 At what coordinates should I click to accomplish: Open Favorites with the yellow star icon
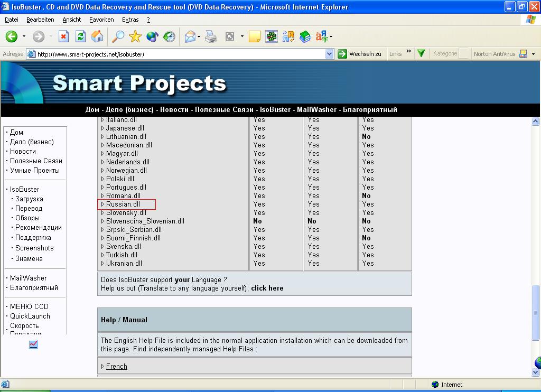pyautogui.click(x=135, y=36)
